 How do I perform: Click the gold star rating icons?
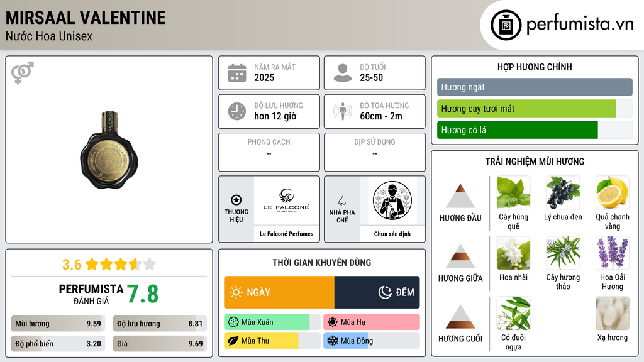point(121,264)
